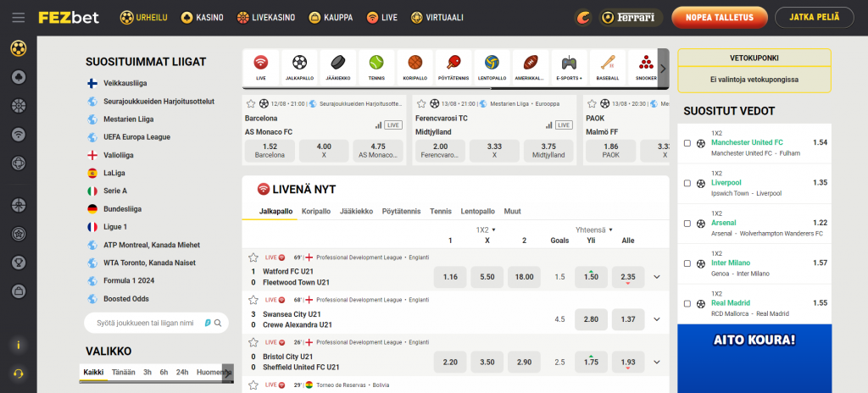Click the FEZbet logo
The width and height of the screenshot is (868, 393).
(x=69, y=18)
